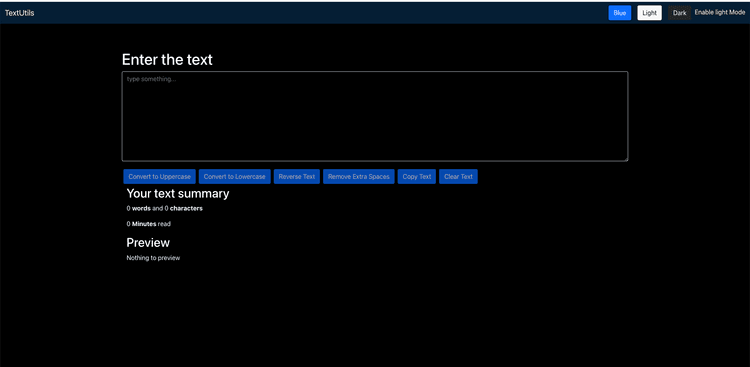Click the 'Your text summary' heading
This screenshot has height=367, width=750.
(x=178, y=193)
